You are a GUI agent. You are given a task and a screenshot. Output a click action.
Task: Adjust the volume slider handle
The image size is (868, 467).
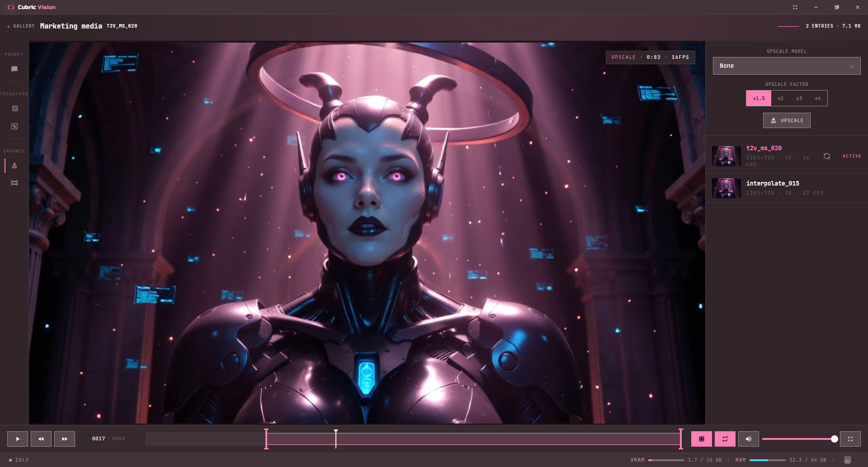[835, 439]
